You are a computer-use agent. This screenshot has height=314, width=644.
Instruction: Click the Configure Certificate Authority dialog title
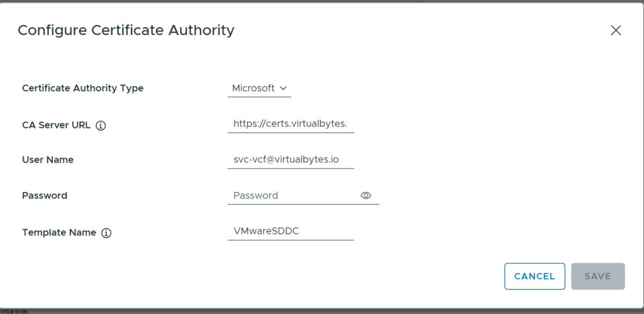tap(126, 30)
